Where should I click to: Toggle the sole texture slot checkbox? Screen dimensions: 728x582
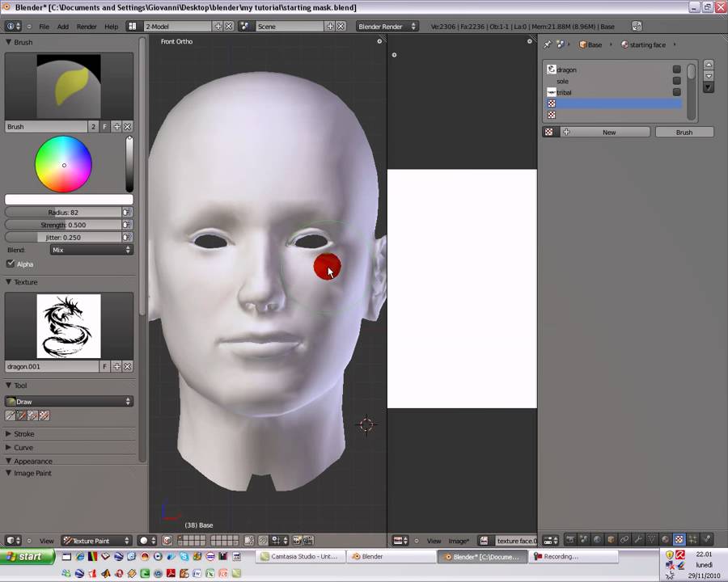[x=676, y=81]
